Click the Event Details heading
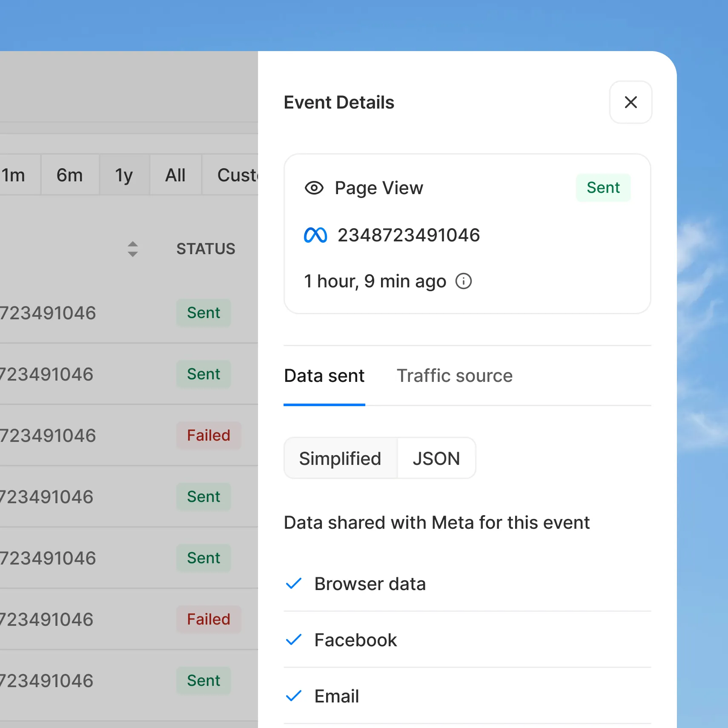Viewport: 728px width, 728px height. coord(339,102)
